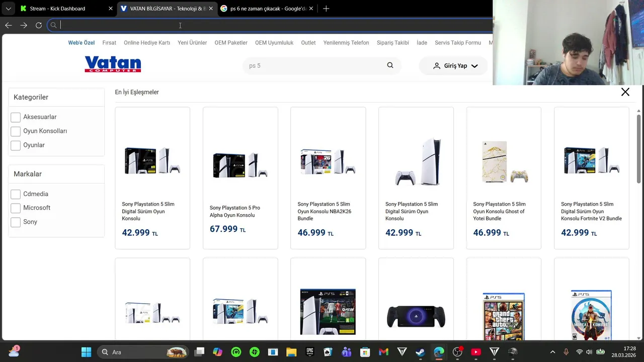Click the page vertical scrollbar thumb
644x362 pixels.
click(x=639, y=148)
